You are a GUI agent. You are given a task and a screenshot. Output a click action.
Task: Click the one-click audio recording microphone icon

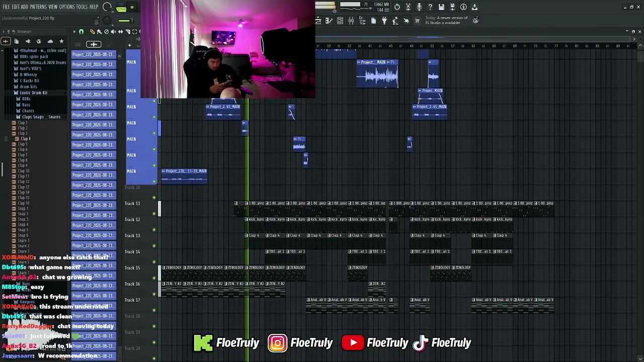point(419,7)
